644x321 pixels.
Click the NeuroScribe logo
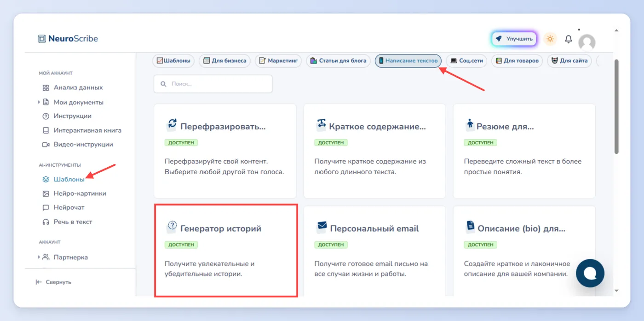[x=68, y=39]
